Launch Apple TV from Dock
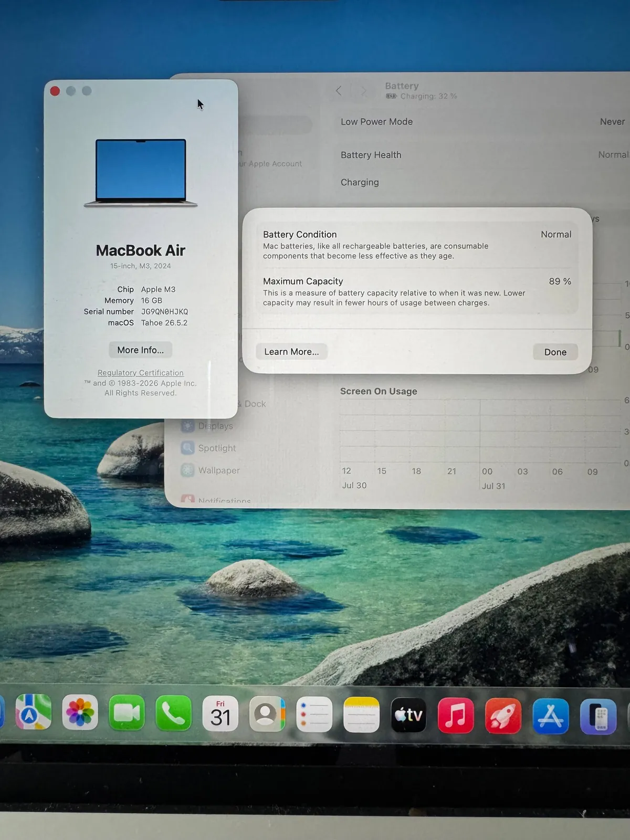 pos(408,715)
